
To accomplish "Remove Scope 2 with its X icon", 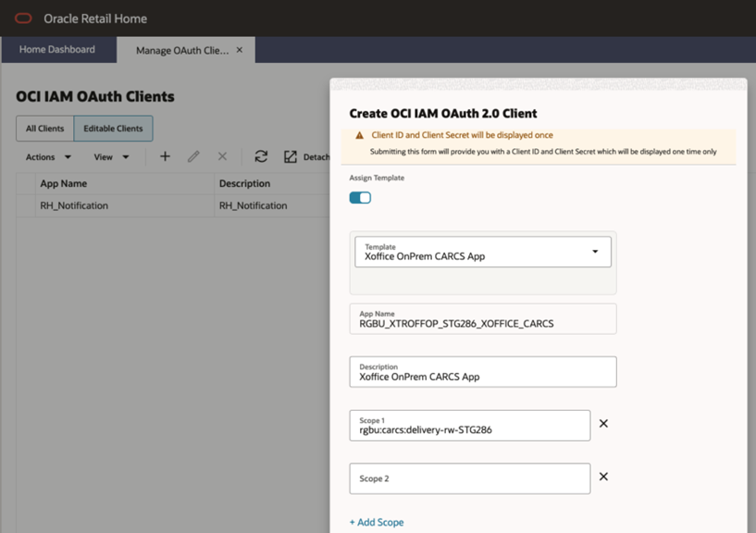I will 603,477.
